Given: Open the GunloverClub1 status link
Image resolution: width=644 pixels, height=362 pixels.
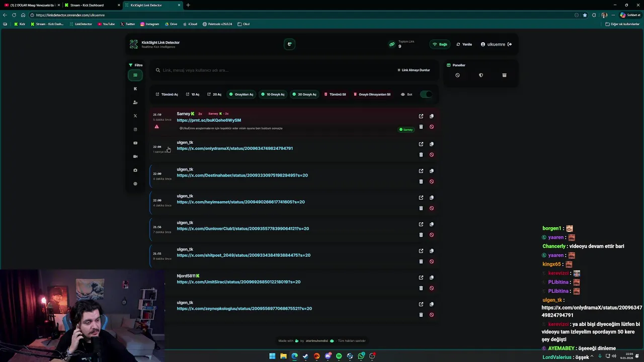Looking at the screenshot, I should (243, 228).
